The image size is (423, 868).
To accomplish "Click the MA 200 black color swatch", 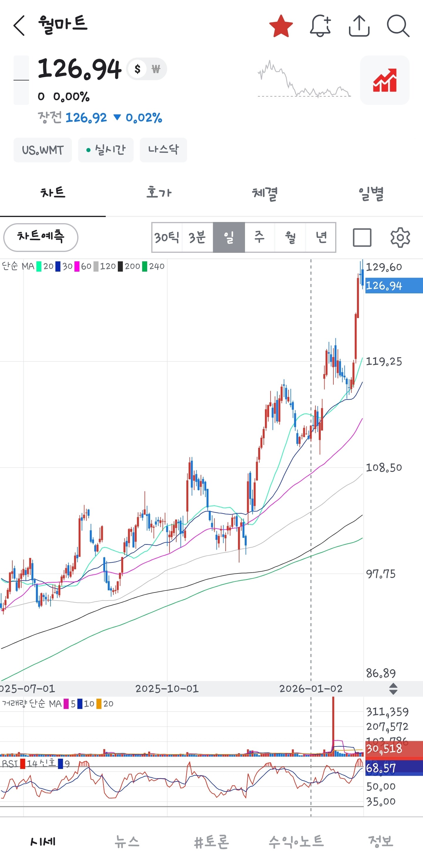I will click(x=120, y=267).
